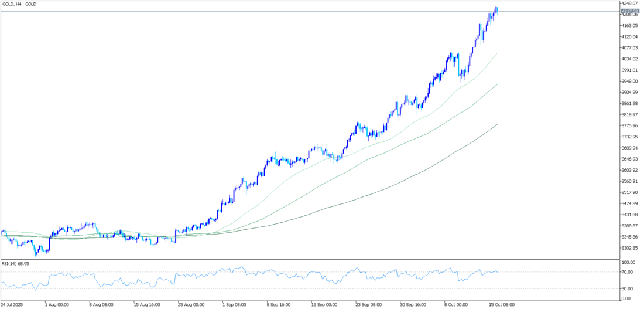Viewport: 644px width, 309px height.
Task: Select the slowest dark green moving average end
Action: tap(496, 125)
